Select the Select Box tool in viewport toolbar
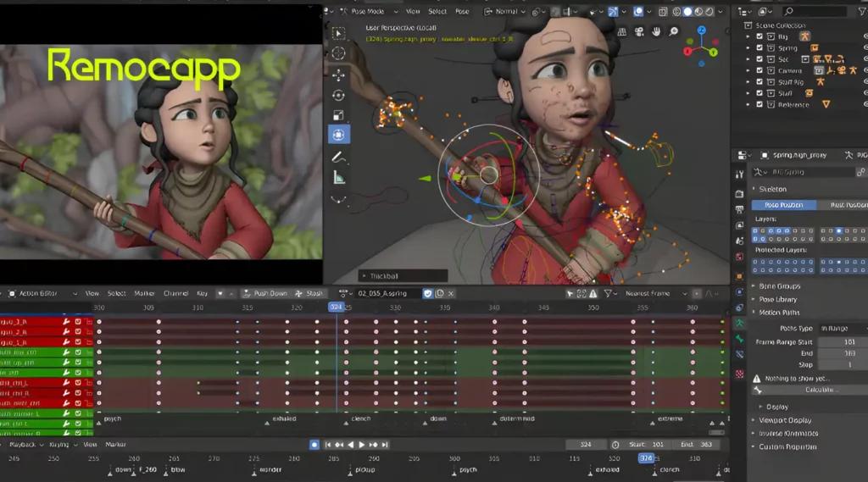Screen dimensions: 868x482 [x=339, y=33]
